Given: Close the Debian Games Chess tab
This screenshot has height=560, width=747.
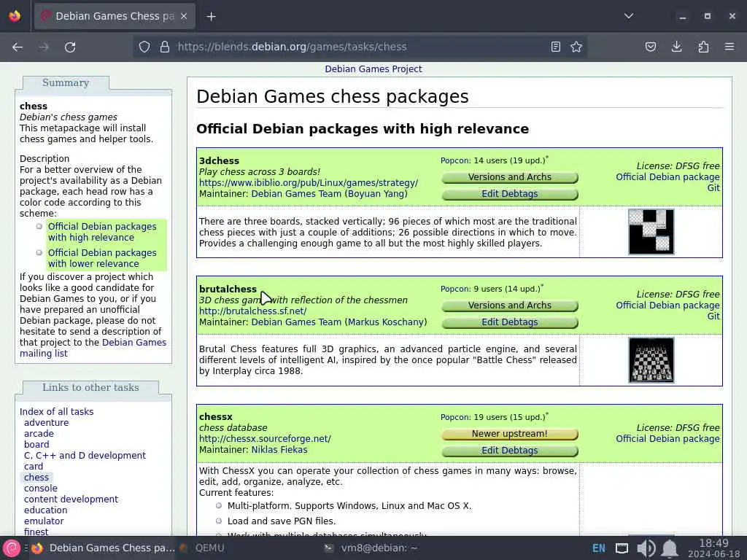Looking at the screenshot, I should (x=184, y=16).
